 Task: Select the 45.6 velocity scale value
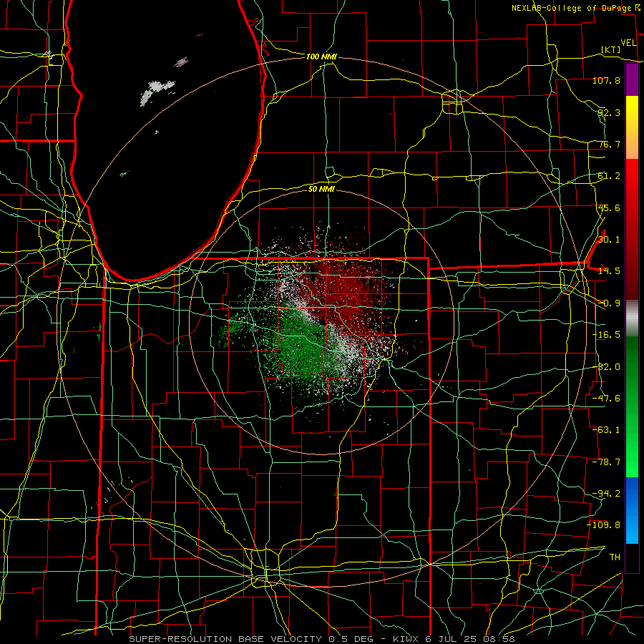[609, 208]
